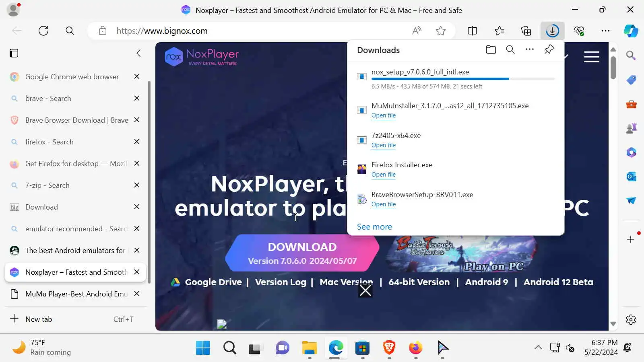Open split screen icon

[473, 31]
